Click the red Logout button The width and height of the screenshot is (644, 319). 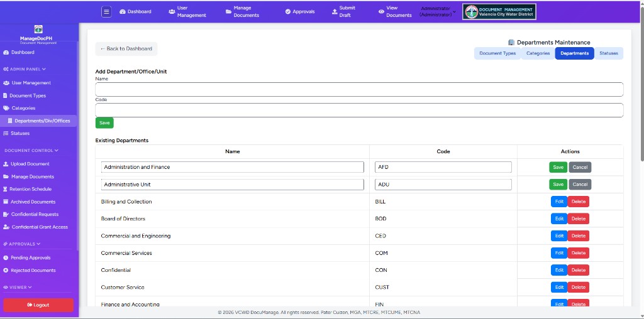[x=38, y=305]
